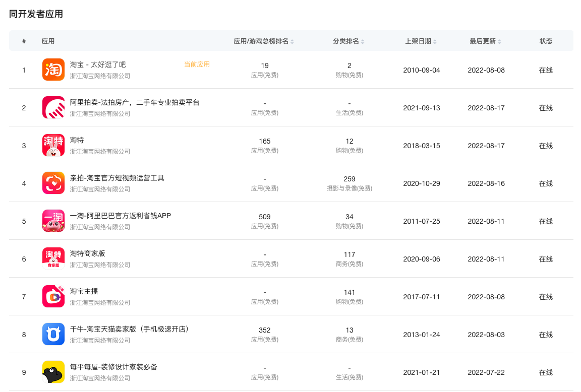Click launch date 2018-03-15
The width and height of the screenshot is (581, 392).
pos(422,146)
